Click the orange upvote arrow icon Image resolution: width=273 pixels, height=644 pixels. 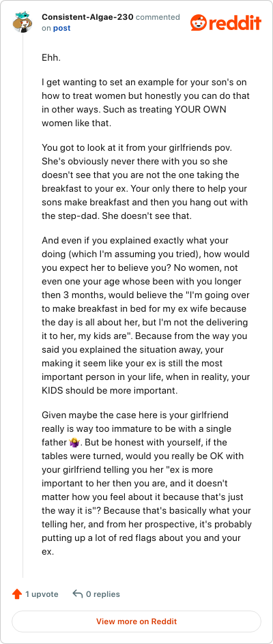(x=17, y=594)
